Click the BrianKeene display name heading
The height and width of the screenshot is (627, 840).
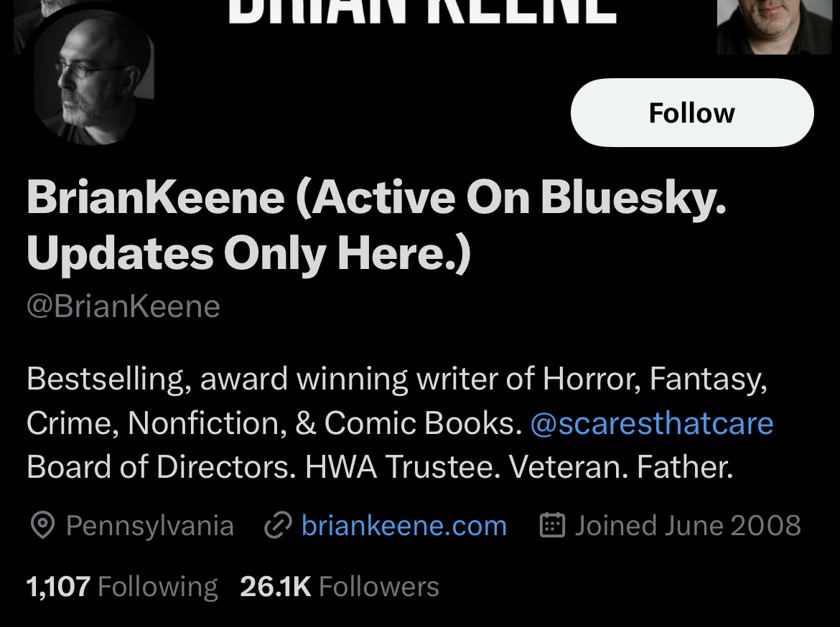[x=376, y=225]
